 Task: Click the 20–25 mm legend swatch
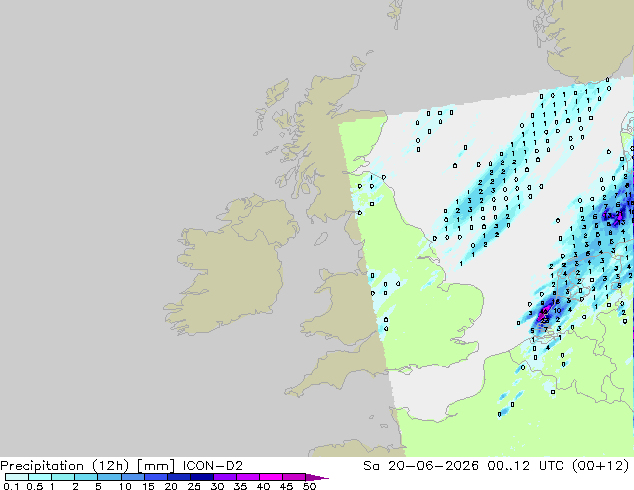coord(178,477)
